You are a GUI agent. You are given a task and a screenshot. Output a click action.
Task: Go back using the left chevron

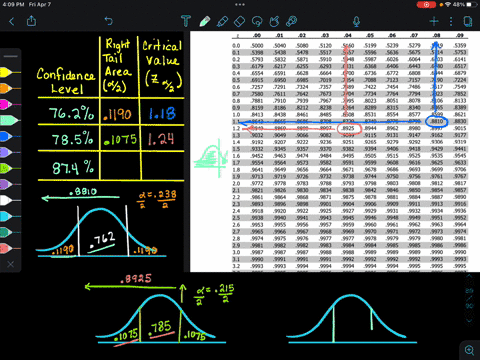click(x=12, y=22)
